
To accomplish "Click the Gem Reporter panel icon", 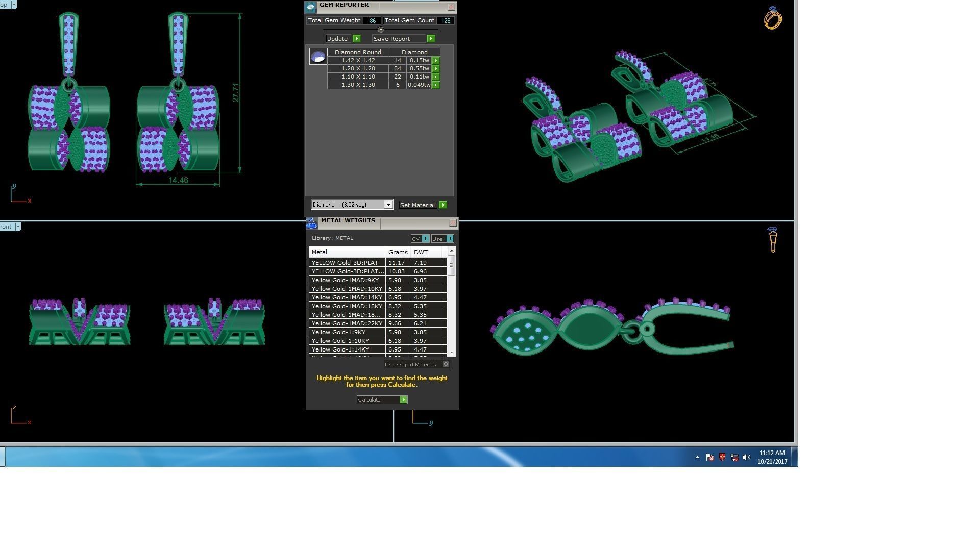I will click(310, 7).
